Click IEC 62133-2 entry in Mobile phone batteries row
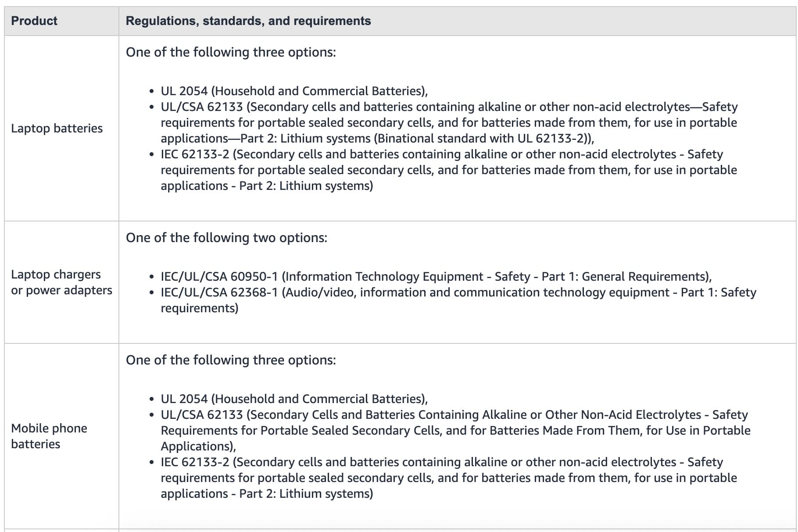Viewport: 798px width, 532px height. pos(195,462)
